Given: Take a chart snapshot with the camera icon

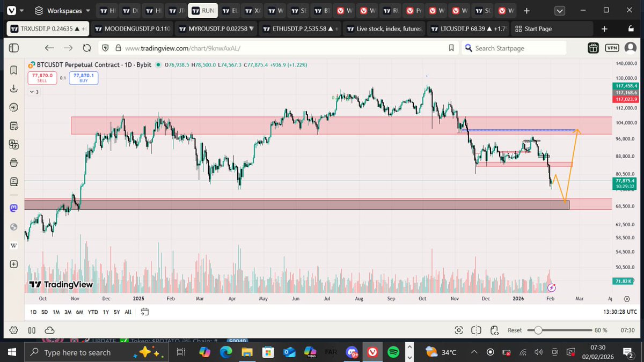Looking at the screenshot, I should click(459, 330).
